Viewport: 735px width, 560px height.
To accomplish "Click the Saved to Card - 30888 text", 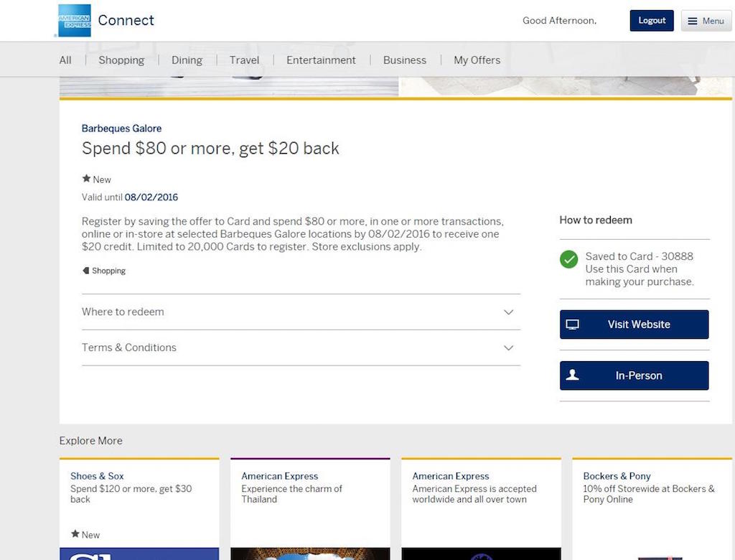I will 639,256.
